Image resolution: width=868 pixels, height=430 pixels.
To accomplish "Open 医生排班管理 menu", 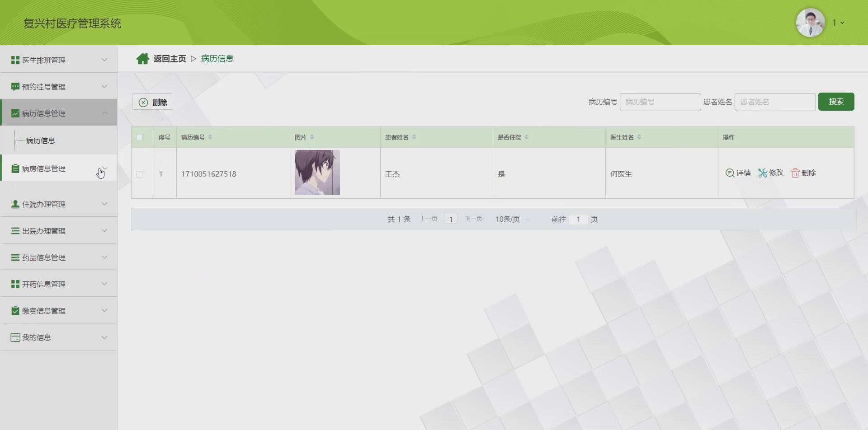I will (x=59, y=60).
